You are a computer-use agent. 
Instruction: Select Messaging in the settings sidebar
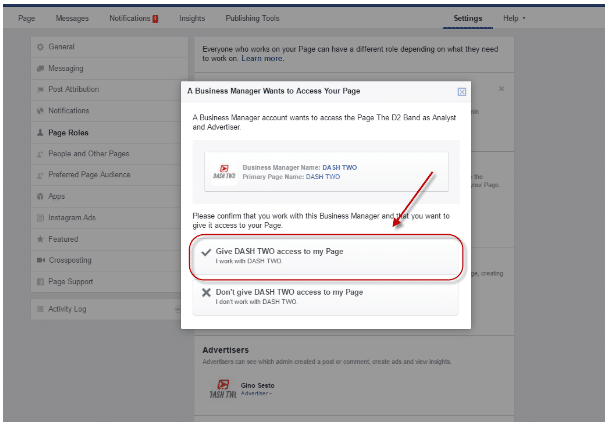coord(109,68)
